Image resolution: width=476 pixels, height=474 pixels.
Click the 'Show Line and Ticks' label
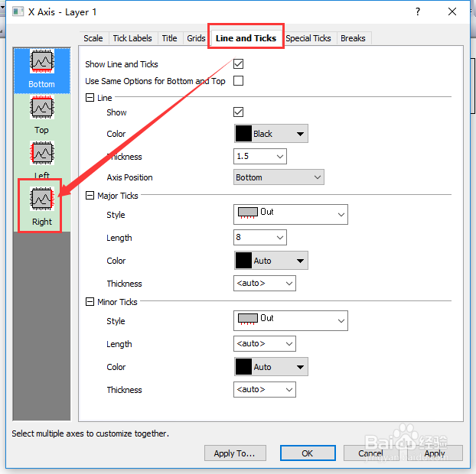(x=122, y=64)
